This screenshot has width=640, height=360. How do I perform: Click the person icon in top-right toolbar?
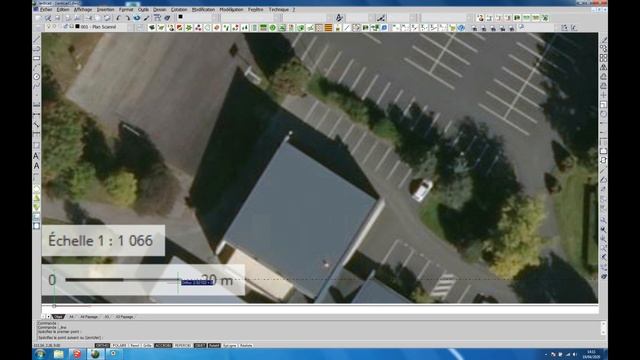pyautogui.click(x=480, y=18)
